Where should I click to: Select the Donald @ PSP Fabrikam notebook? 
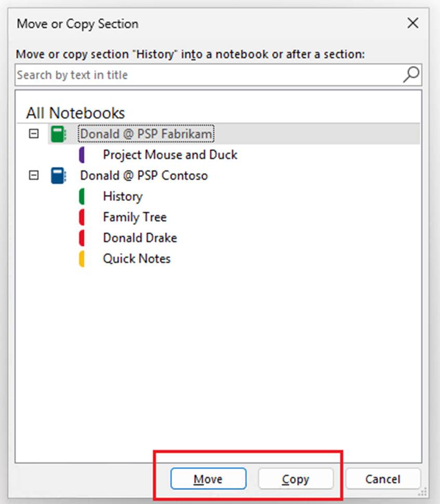146,134
